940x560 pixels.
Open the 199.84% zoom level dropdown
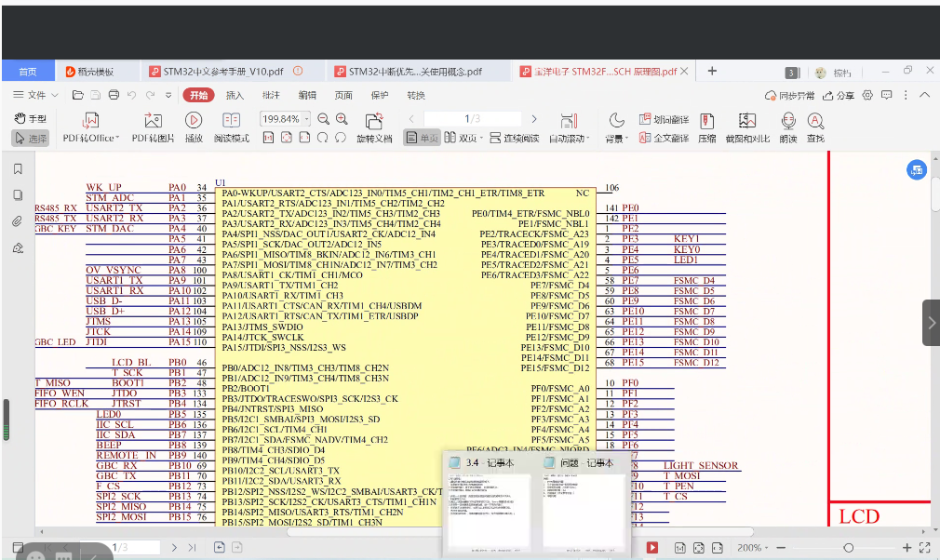pos(306,119)
